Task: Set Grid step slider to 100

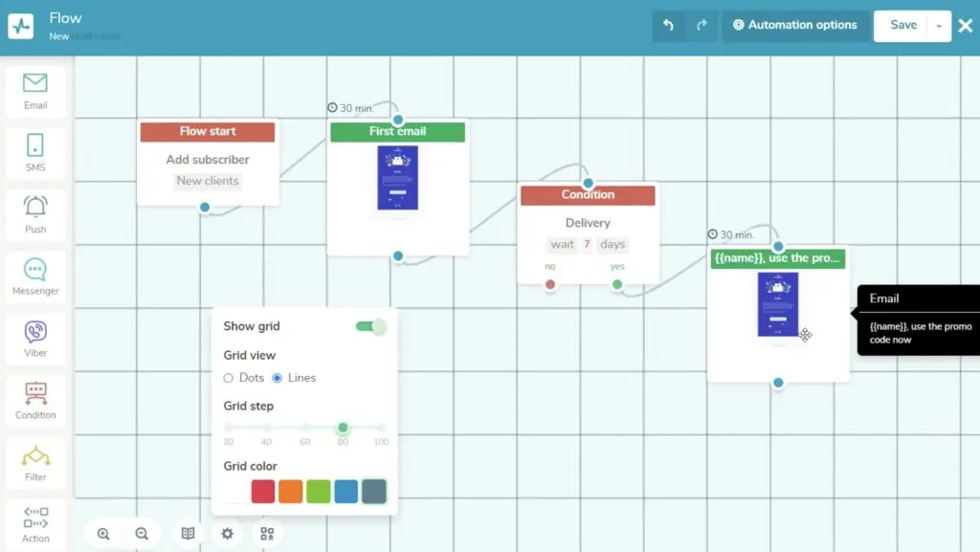Action: pos(381,429)
